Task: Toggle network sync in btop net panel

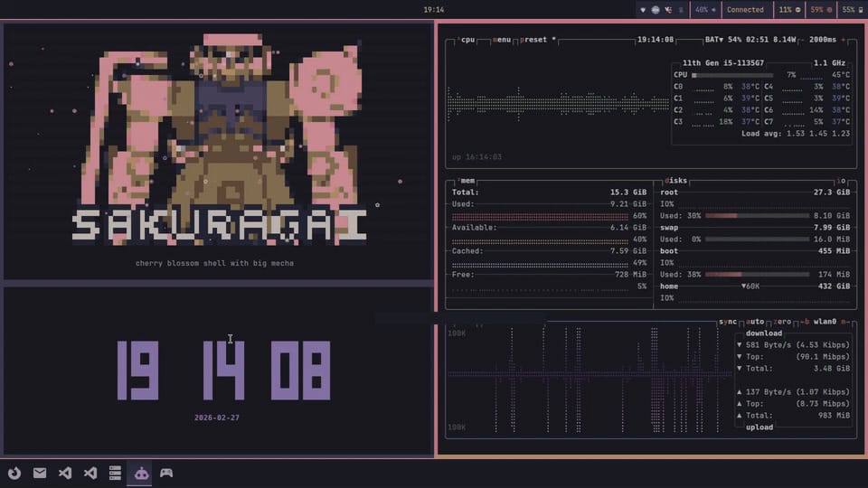Action: (x=728, y=322)
